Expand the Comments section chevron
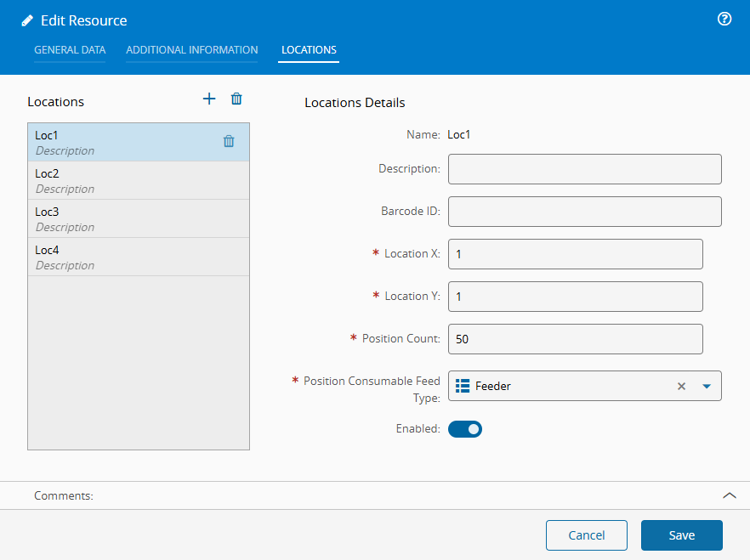 coord(729,495)
